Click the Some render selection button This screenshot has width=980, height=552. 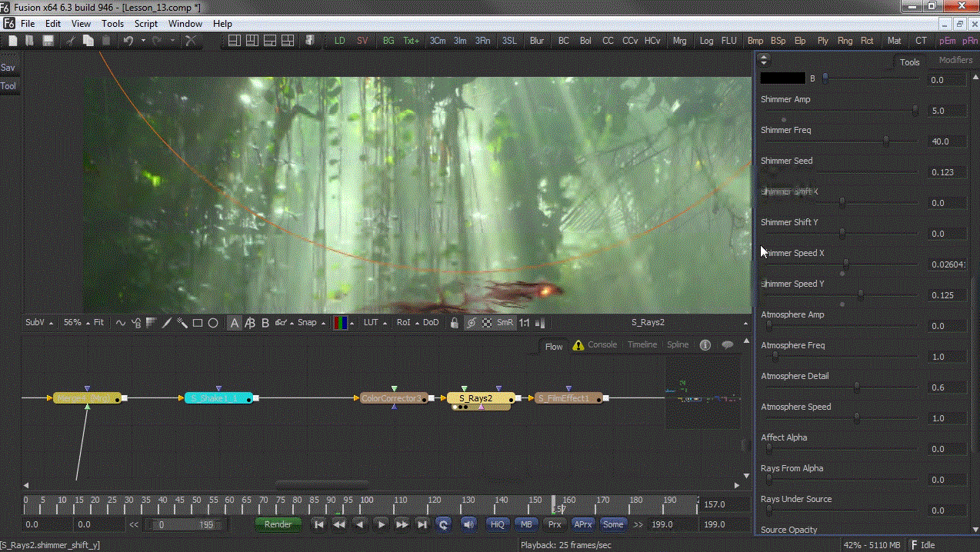pyautogui.click(x=613, y=524)
